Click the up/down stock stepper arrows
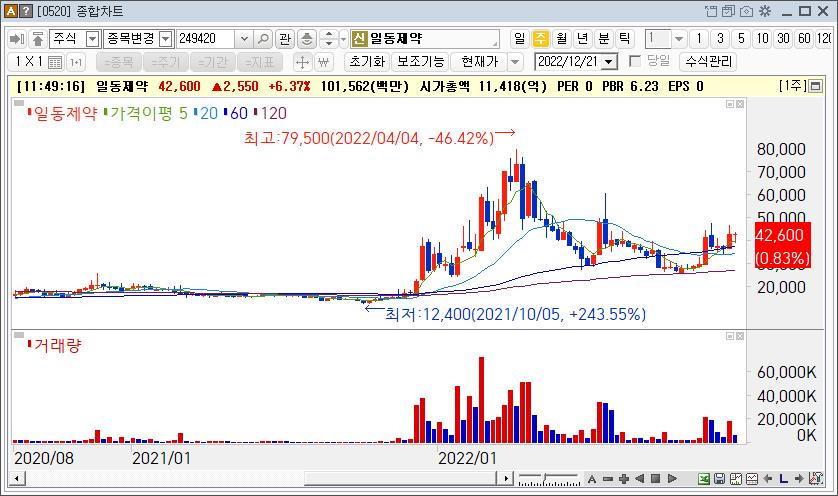Screen dimensions: 838x496 (x=329, y=38)
